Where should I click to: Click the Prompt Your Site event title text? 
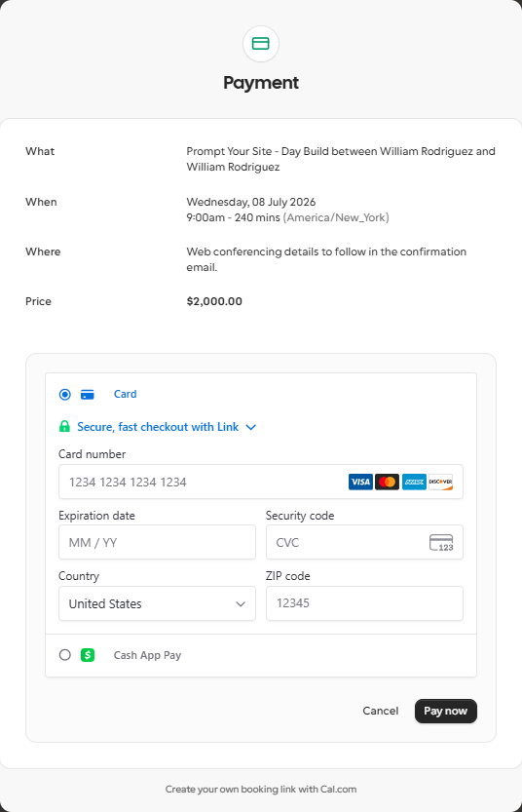pyautogui.click(x=341, y=159)
